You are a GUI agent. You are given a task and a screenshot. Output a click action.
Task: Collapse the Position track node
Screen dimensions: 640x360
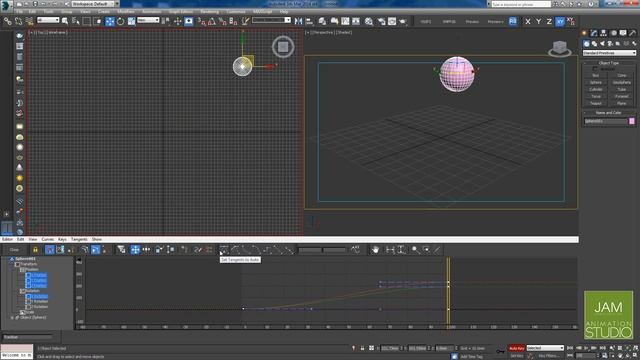click(x=22, y=269)
